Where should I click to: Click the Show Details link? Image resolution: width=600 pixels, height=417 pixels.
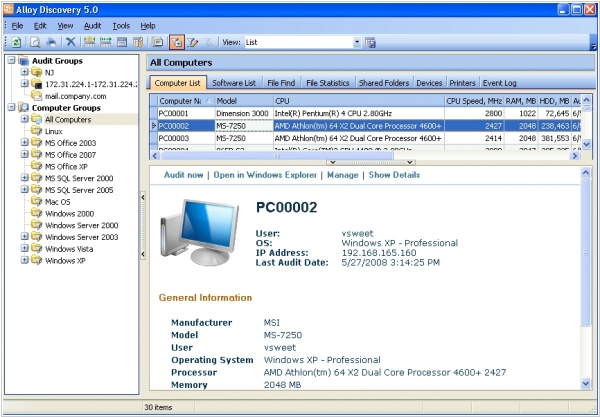click(x=394, y=175)
